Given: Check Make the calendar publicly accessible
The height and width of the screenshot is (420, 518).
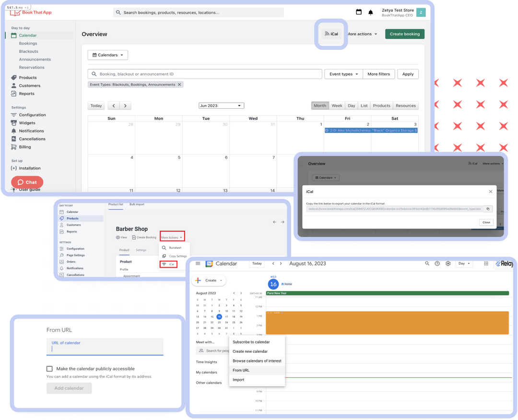Looking at the screenshot, I should pos(49,369).
